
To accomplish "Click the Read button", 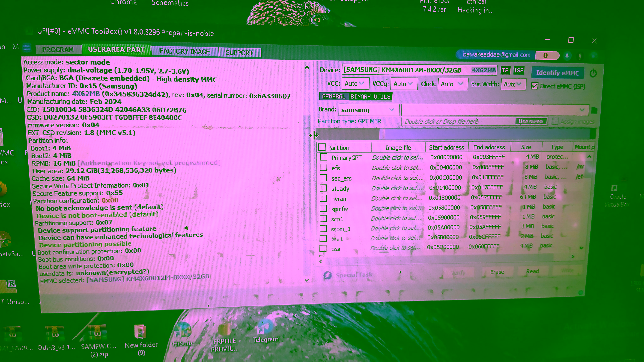I will click(532, 271).
